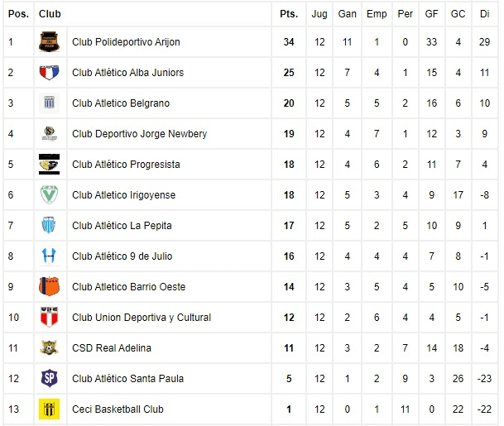Image resolution: width=504 pixels, height=426 pixels.
Task: Click the Union Deportiva red-white shield
Action: click(x=49, y=317)
